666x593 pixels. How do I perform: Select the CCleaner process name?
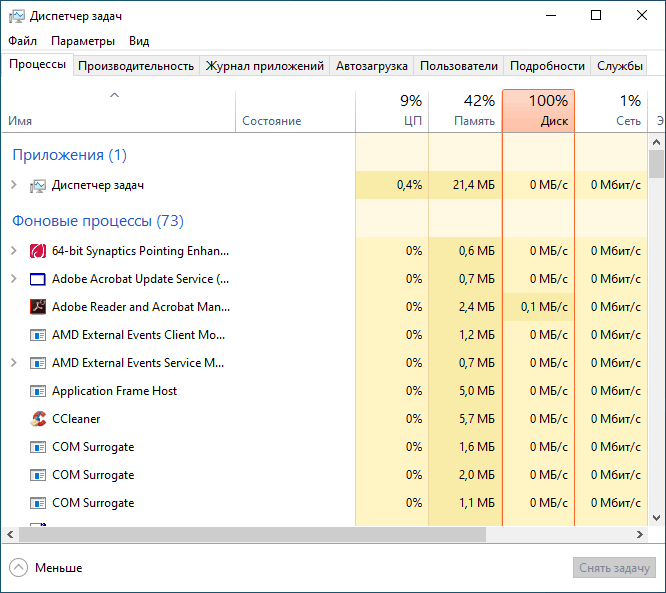(x=76, y=419)
